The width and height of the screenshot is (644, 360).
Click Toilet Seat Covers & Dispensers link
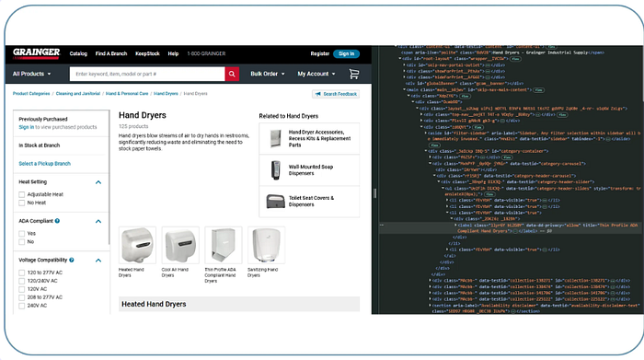click(x=311, y=202)
